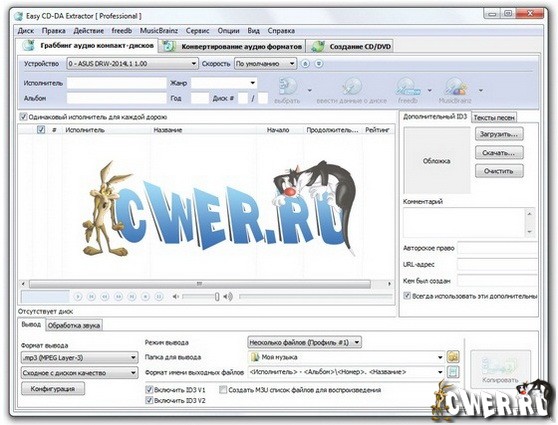Screen dimensions: 558x425
Task: Click the 'Конфигурация' button
Action: [53, 388]
